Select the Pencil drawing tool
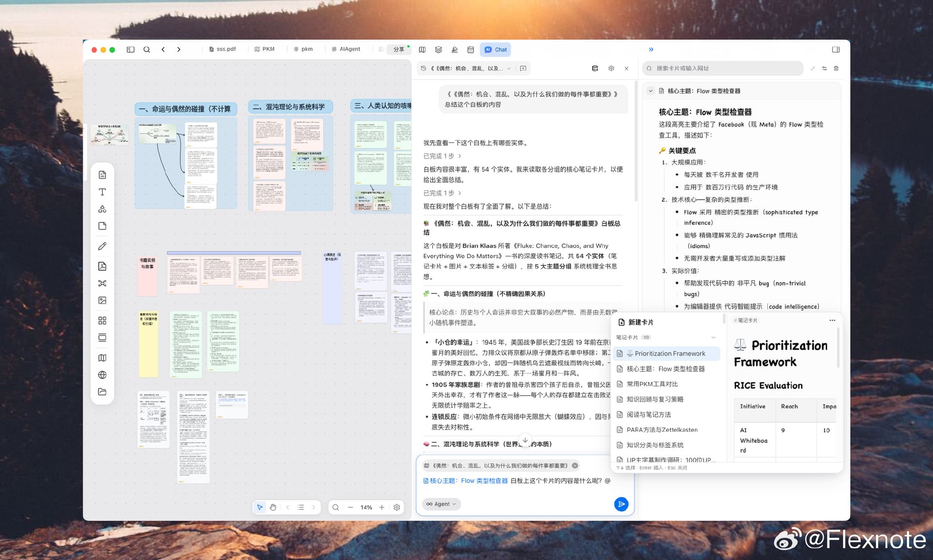This screenshot has height=560, width=933. pos(102,246)
